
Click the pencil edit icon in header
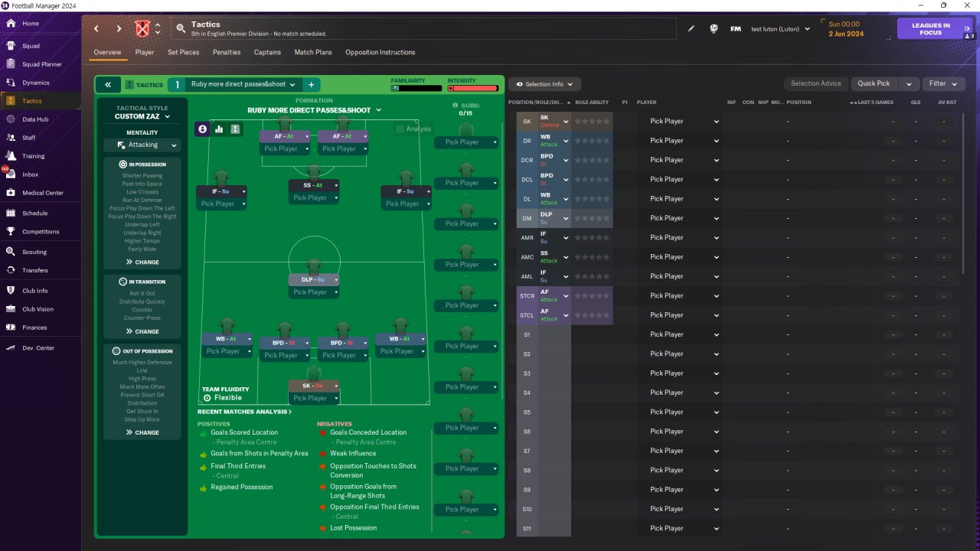point(691,29)
